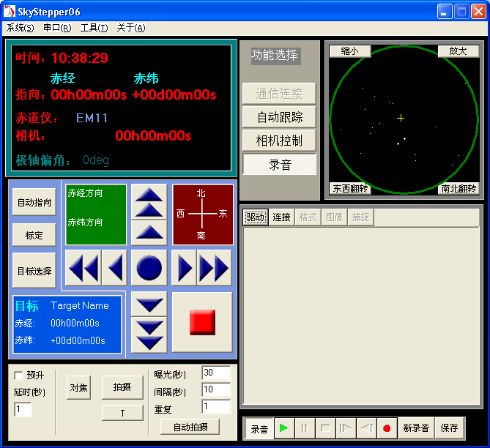Open the 系统(S) menu
The image size is (490, 448).
[x=20, y=28]
